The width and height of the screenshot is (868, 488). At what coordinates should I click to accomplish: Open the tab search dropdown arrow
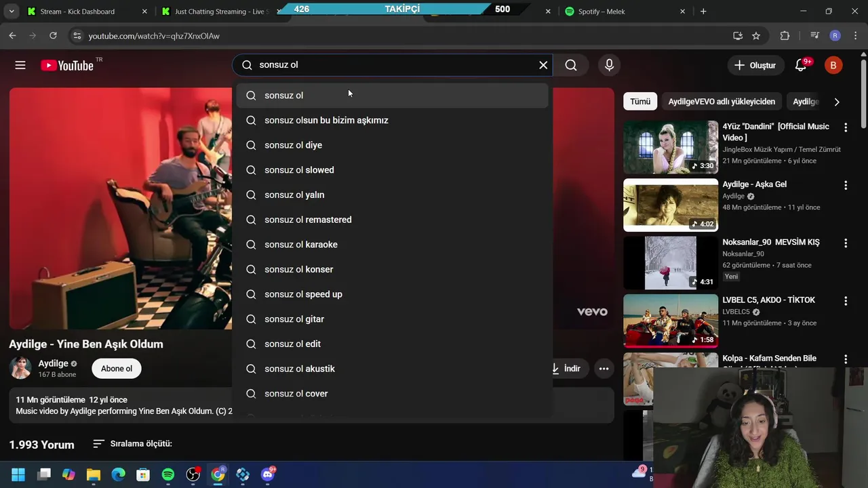[12, 12]
